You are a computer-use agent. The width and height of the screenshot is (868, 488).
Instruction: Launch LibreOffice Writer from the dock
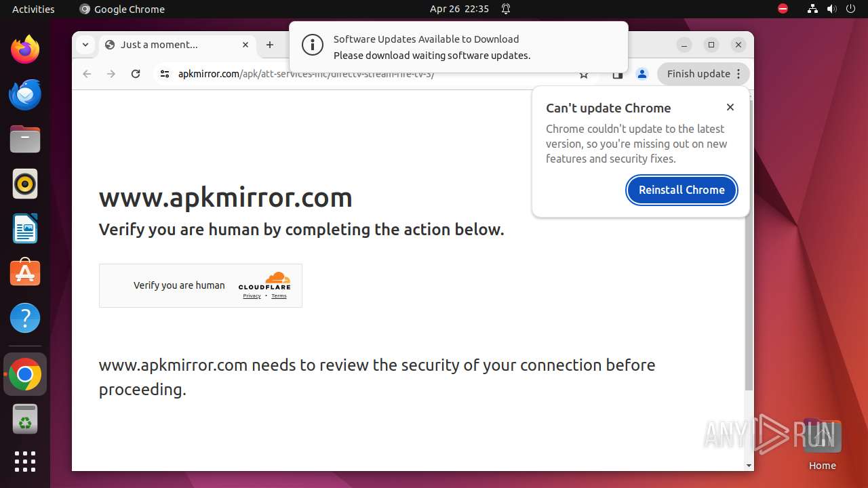coord(25,228)
